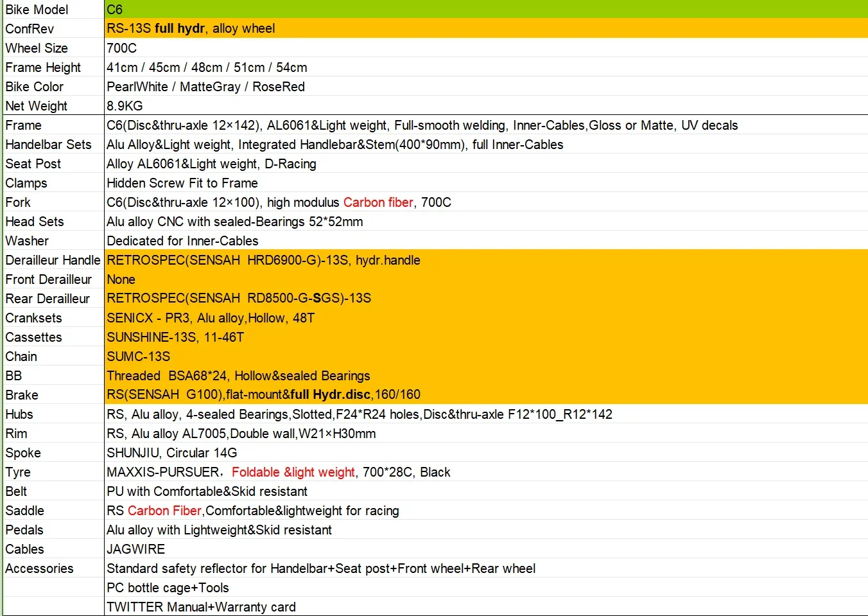The height and width of the screenshot is (616, 868).
Task: Click the 'AL7005,Double wall' rim cell
Action: point(486,433)
